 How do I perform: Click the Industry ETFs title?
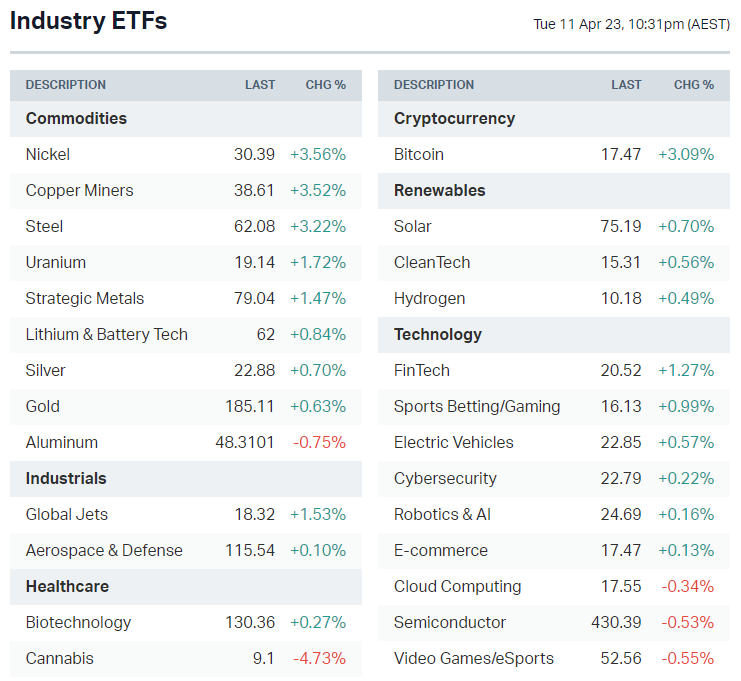pyautogui.click(x=89, y=20)
